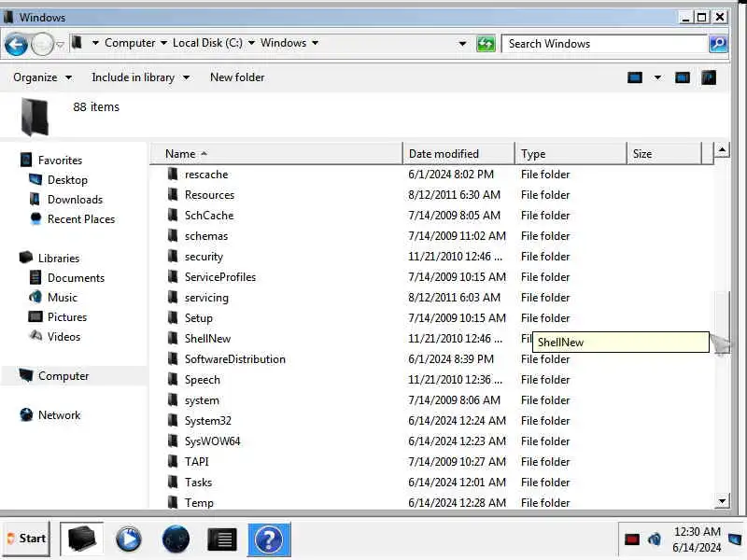Image resolution: width=747 pixels, height=560 pixels.
Task: Click the security folder icon
Action: [x=173, y=256]
